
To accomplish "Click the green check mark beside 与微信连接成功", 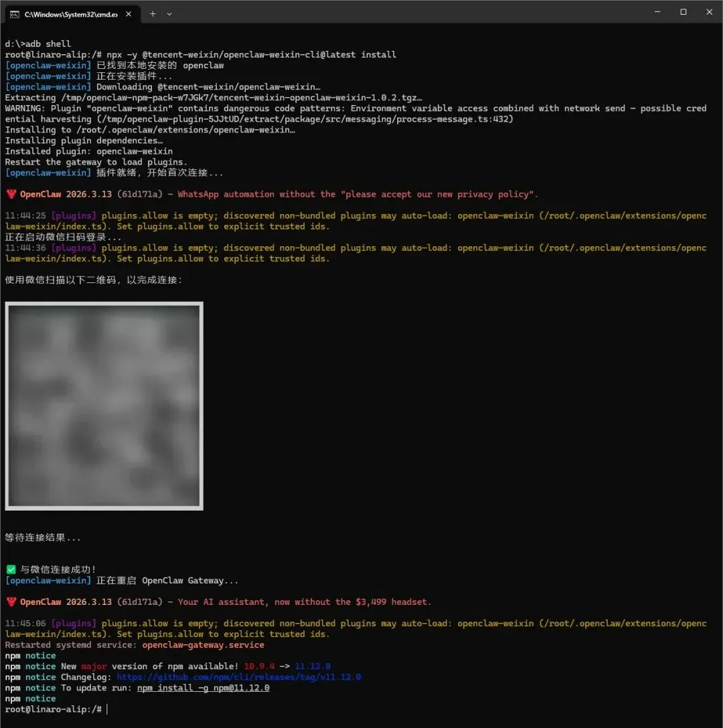I will click(x=11, y=569).
